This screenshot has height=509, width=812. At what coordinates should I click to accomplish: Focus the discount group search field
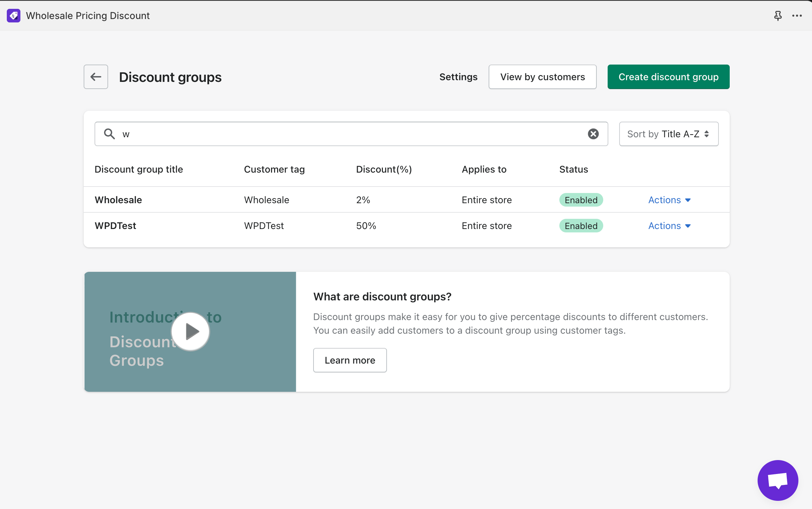tap(351, 134)
